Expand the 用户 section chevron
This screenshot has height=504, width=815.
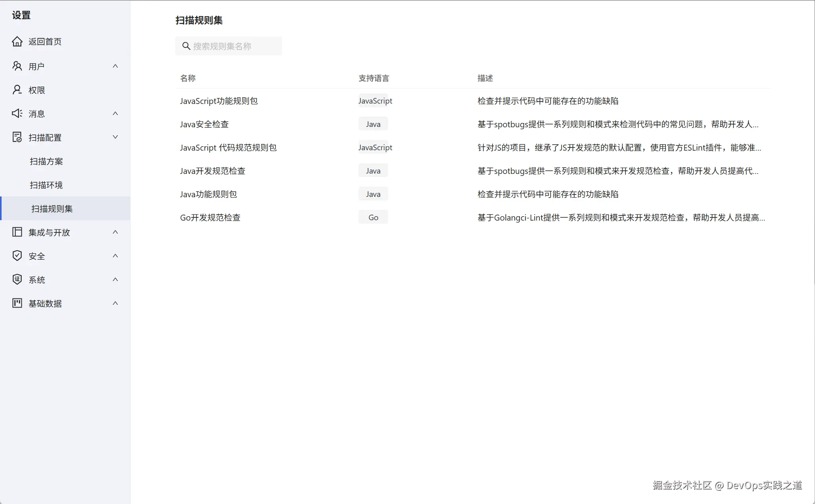[115, 66]
